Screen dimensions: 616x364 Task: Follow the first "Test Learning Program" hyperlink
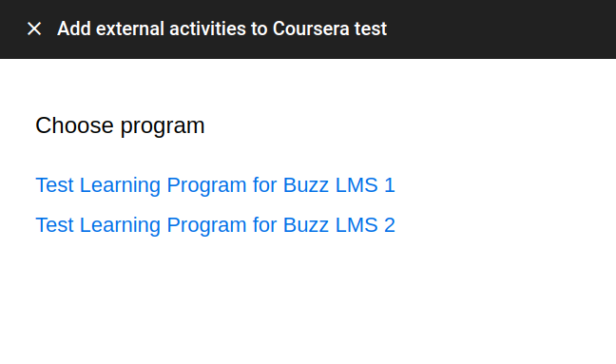tap(215, 185)
